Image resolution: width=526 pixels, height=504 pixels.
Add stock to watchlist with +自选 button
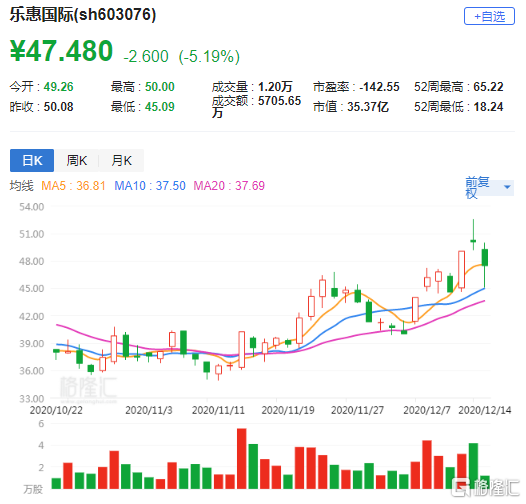click(489, 16)
